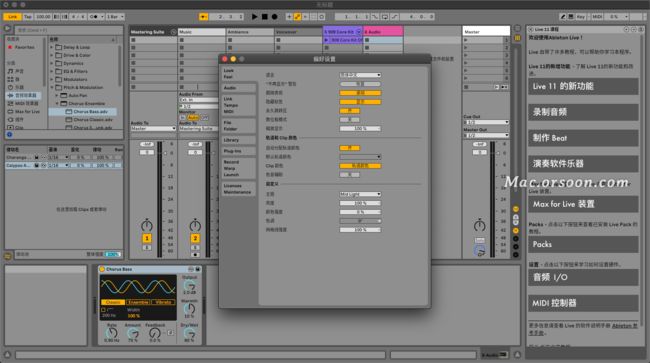Open the Licenses Maintenance preferences tab
Image resolution: width=650 pixels, height=363 pixels.
point(238,189)
